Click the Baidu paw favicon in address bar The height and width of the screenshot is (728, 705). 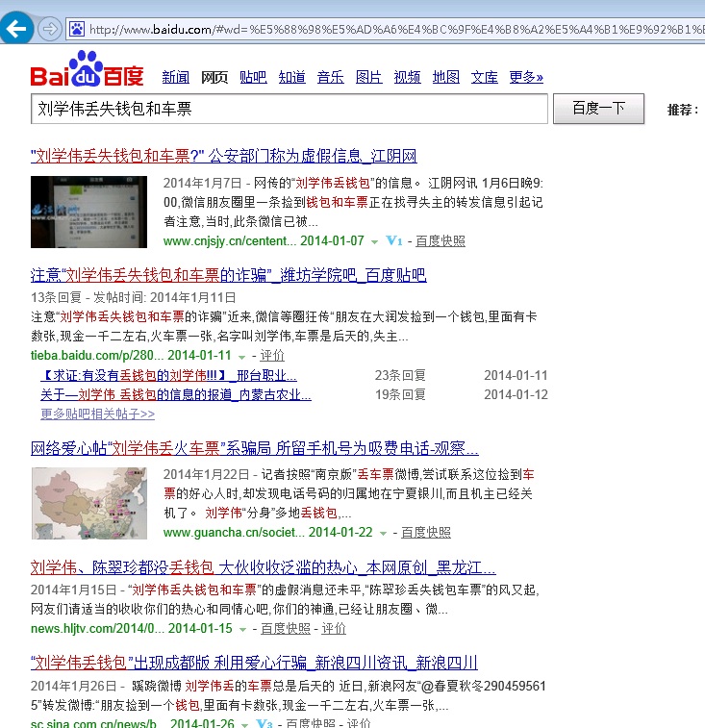tap(77, 29)
